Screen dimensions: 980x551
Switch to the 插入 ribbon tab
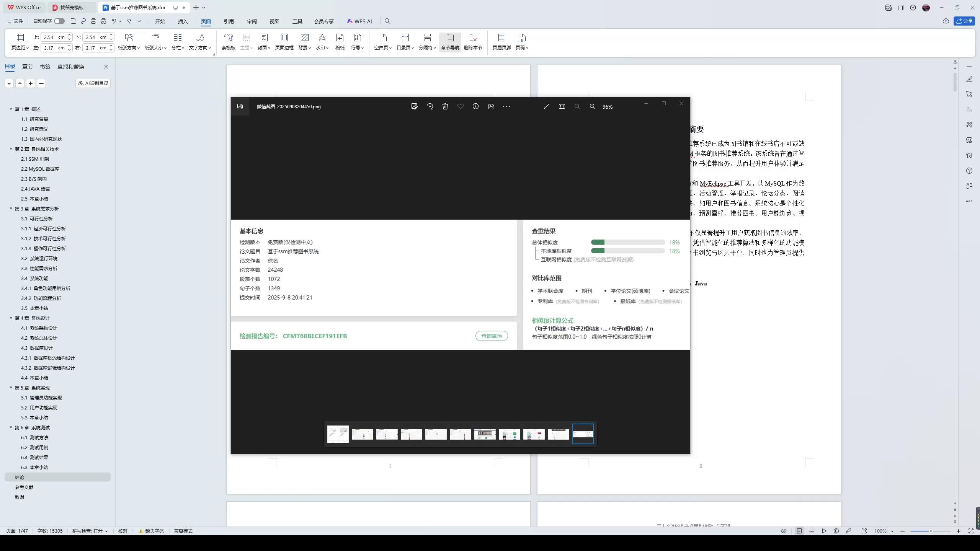(x=183, y=21)
